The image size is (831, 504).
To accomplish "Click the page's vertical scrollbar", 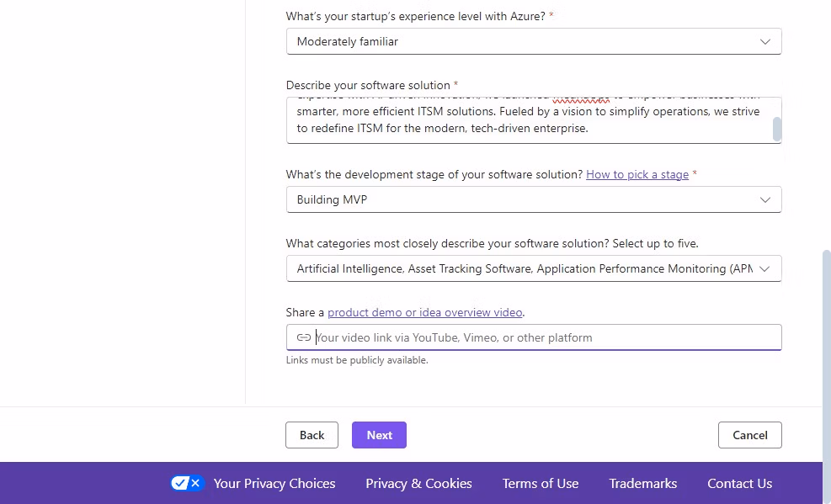I will click(x=826, y=320).
